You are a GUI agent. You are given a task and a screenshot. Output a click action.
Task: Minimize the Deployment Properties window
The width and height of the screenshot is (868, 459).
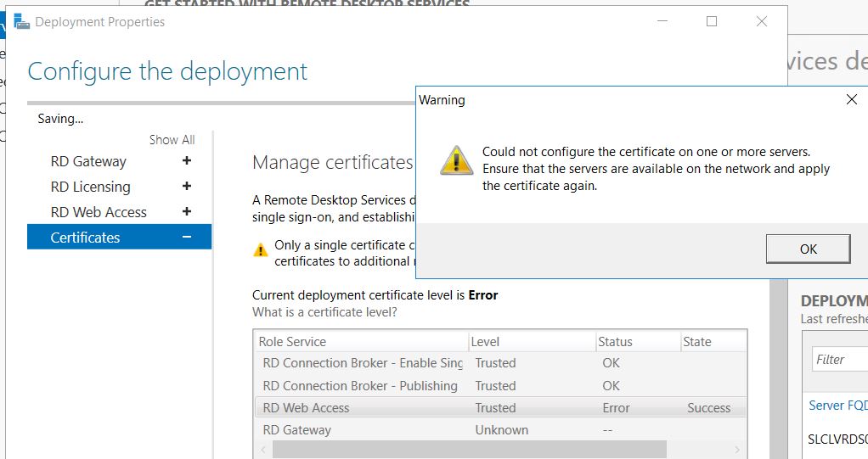pyautogui.click(x=662, y=21)
